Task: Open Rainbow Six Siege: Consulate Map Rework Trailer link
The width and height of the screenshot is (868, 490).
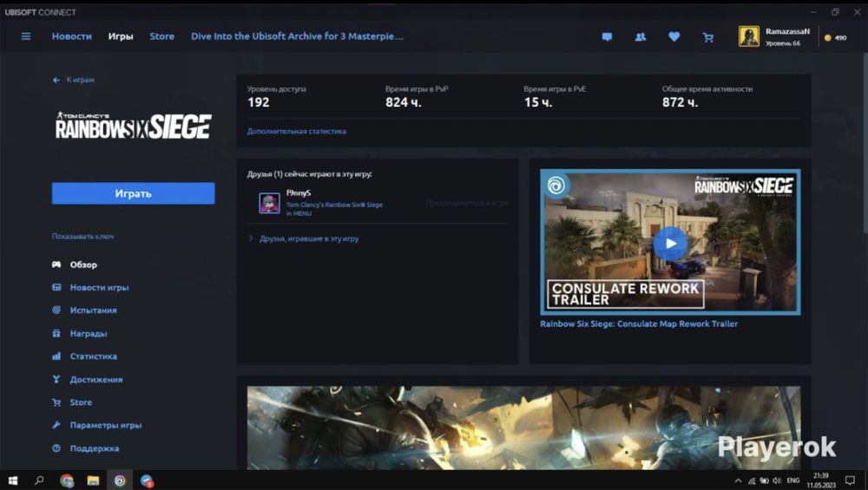Action: tap(639, 324)
